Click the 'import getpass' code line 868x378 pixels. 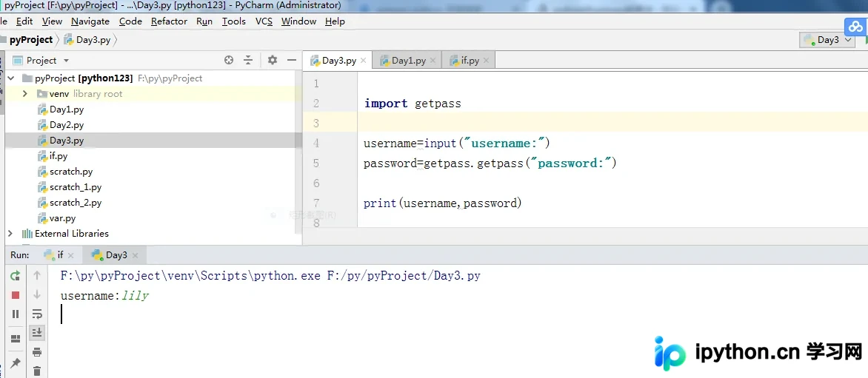tap(413, 104)
